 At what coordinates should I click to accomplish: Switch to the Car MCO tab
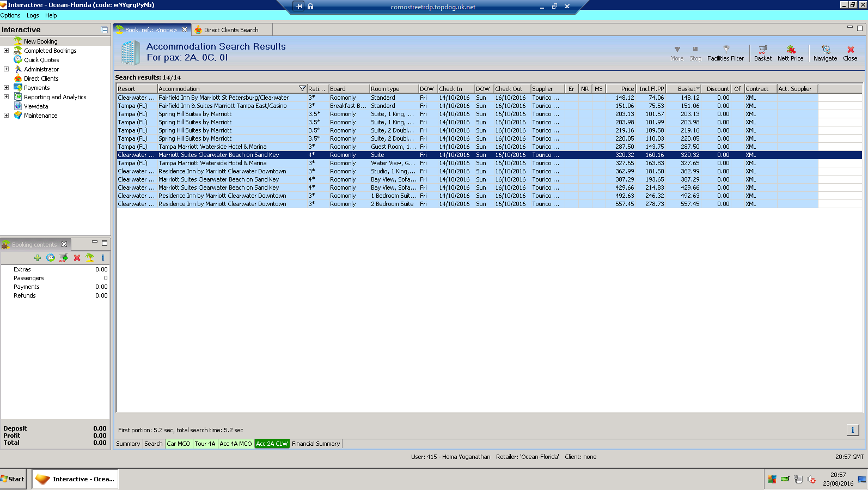179,444
